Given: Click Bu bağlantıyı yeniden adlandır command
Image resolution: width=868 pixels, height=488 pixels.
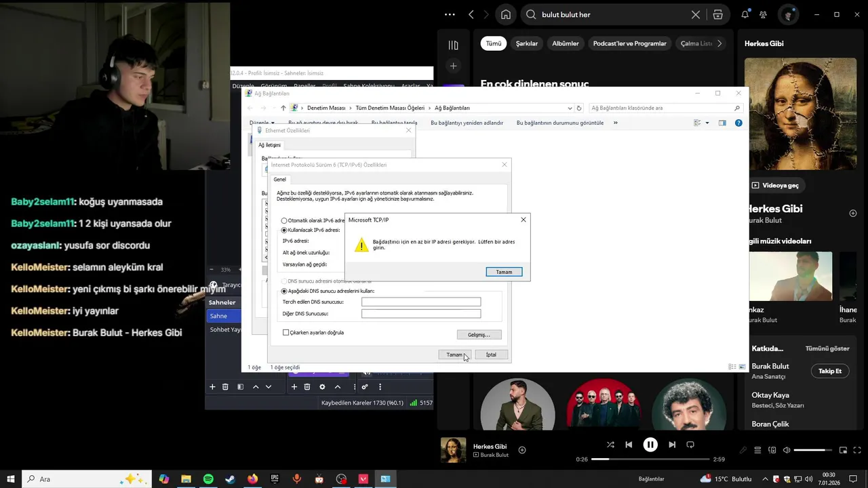Looking at the screenshot, I should pos(467,123).
